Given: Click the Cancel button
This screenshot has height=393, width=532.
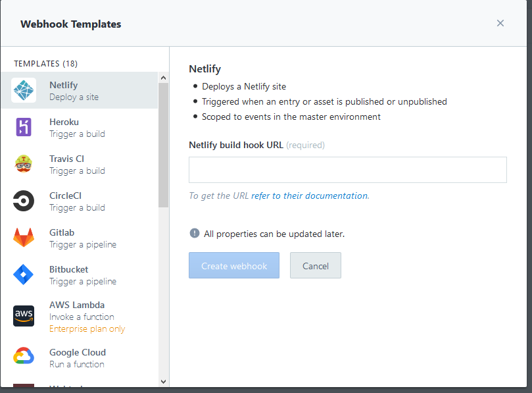Looking at the screenshot, I should click(316, 265).
